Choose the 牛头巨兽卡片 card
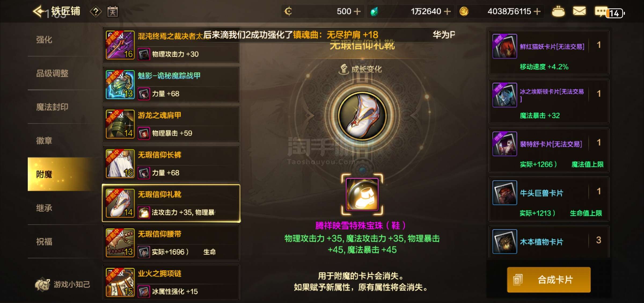Image resolution: width=644 pixels, height=303 pixels. 549,199
